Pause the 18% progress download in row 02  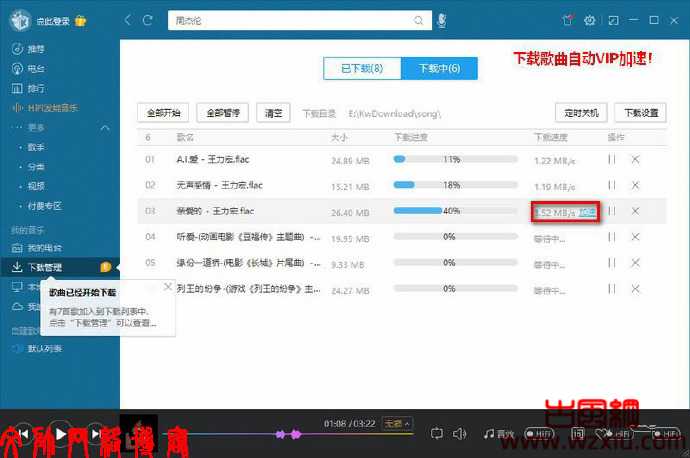(x=612, y=185)
